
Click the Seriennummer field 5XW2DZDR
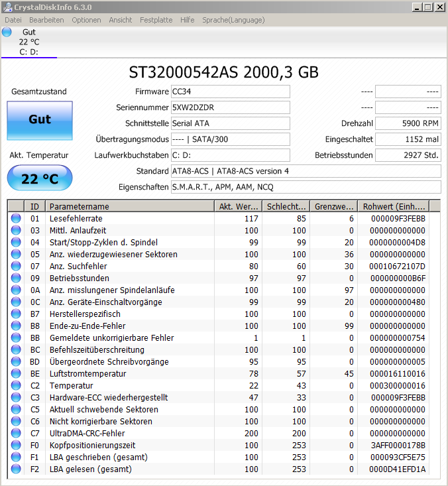coord(231,107)
